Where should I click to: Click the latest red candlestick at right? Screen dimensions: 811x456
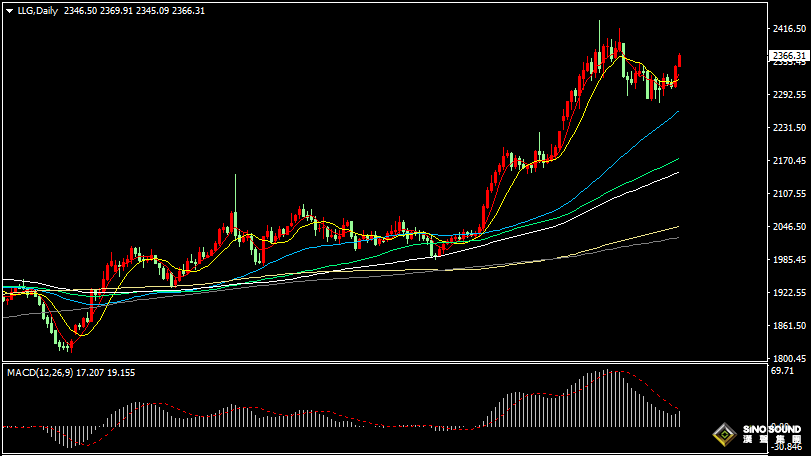pyautogui.click(x=680, y=66)
